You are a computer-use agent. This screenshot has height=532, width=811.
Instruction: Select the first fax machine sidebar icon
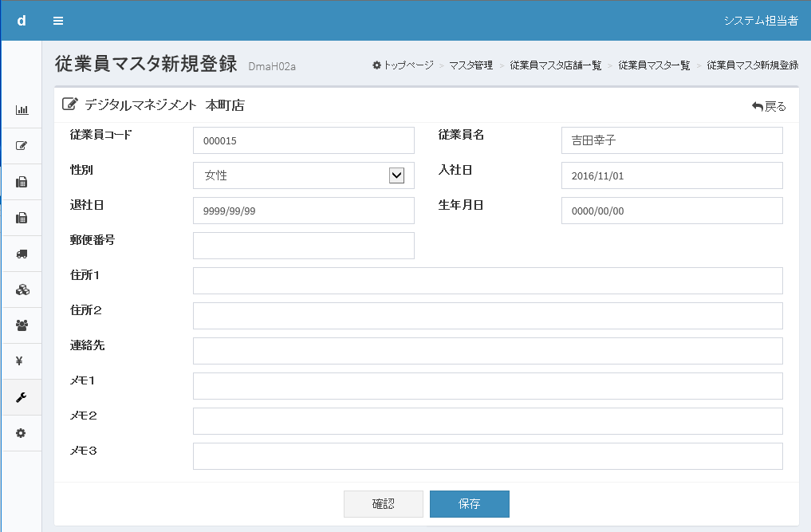coord(22,182)
